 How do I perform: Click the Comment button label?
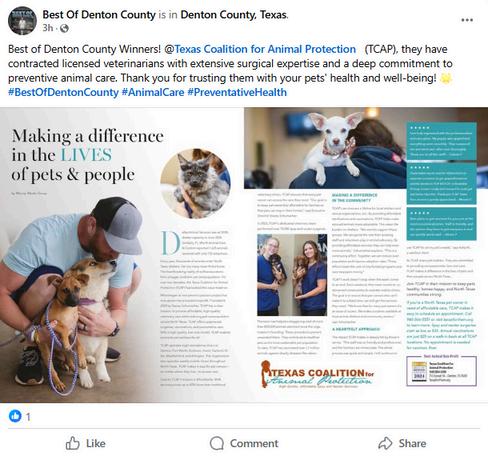[254, 443]
